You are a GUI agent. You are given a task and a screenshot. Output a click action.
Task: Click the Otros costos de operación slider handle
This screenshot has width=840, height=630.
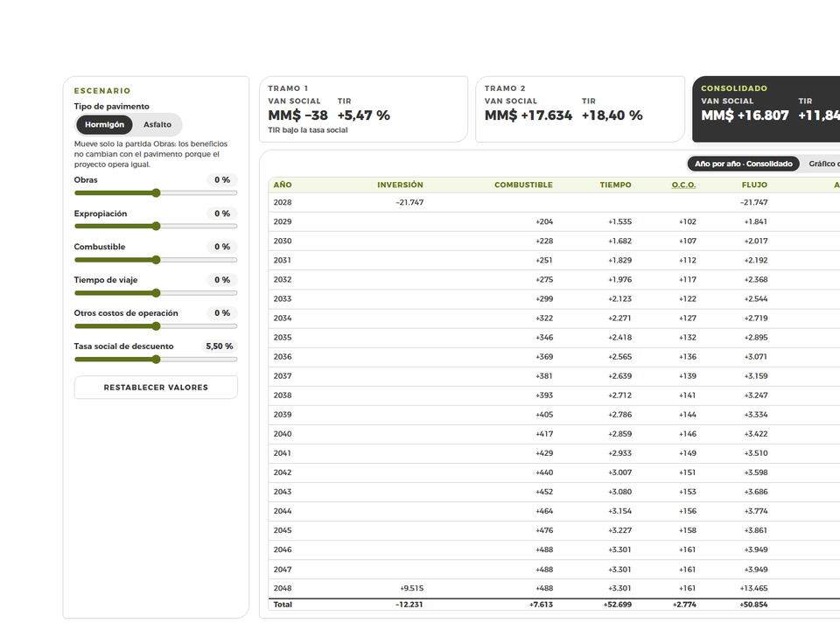[x=156, y=326]
